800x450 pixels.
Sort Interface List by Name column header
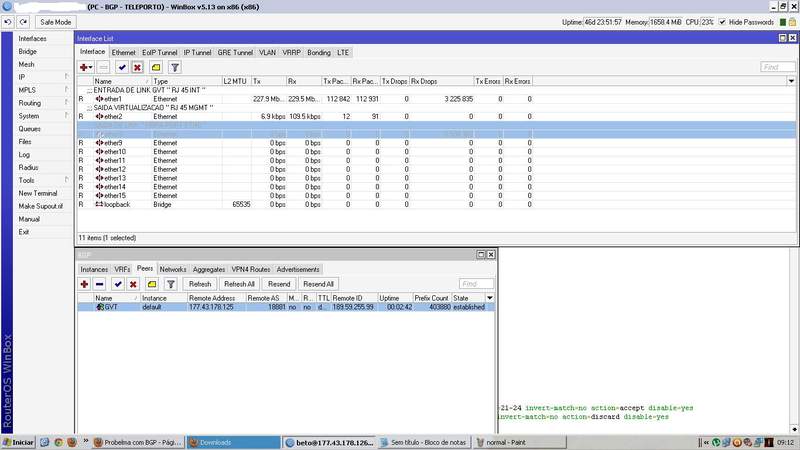pyautogui.click(x=122, y=81)
